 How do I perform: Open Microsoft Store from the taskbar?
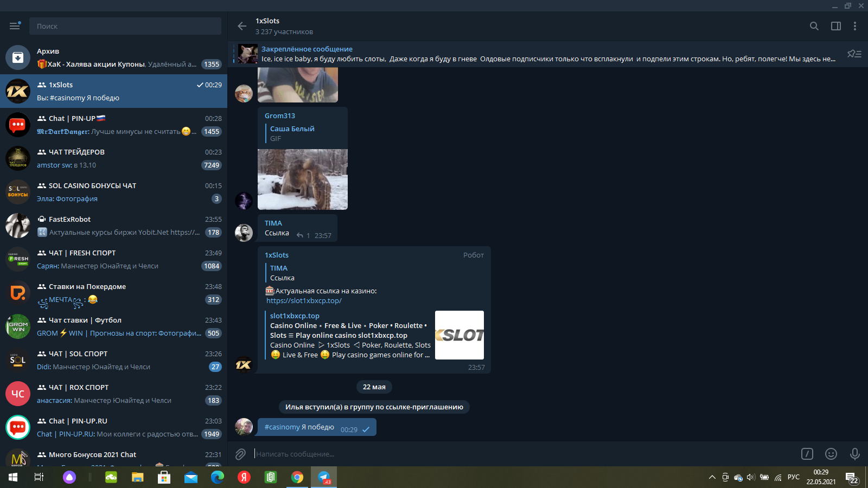tap(164, 477)
